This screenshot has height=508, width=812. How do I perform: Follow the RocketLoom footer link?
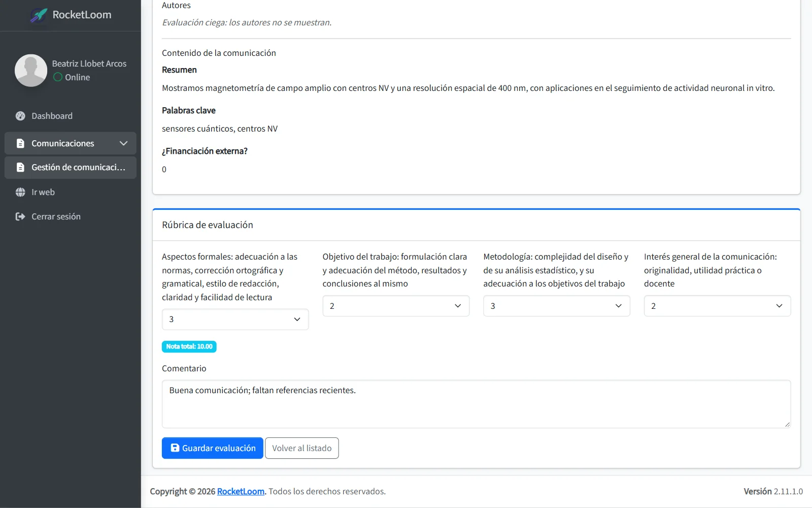241,491
